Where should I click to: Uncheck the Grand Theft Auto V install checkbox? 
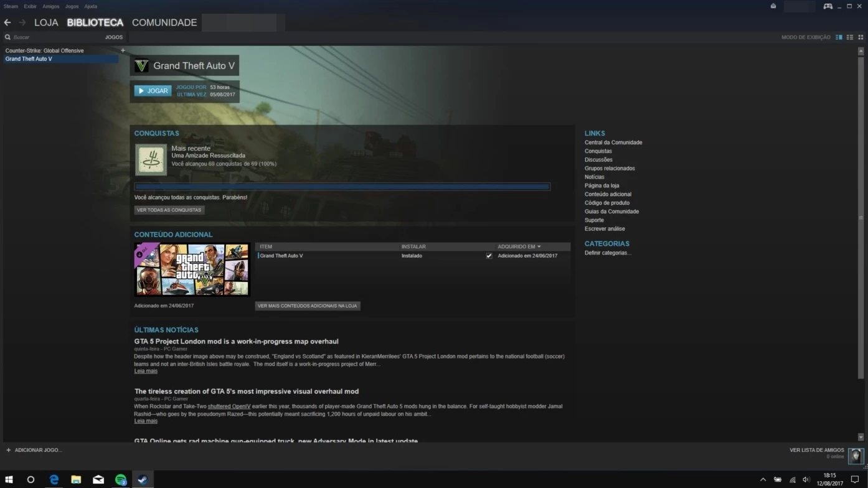tap(489, 256)
